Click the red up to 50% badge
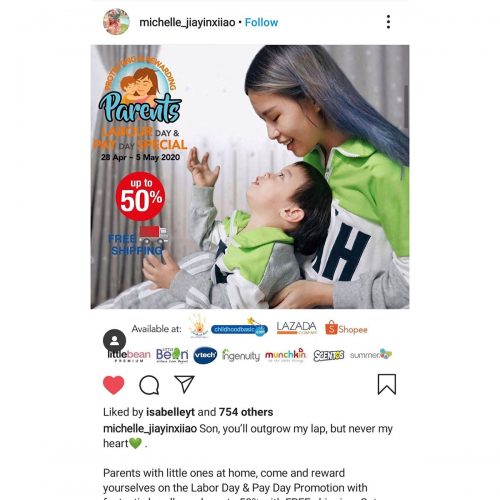Screen dimensions: 500x500 (x=140, y=196)
